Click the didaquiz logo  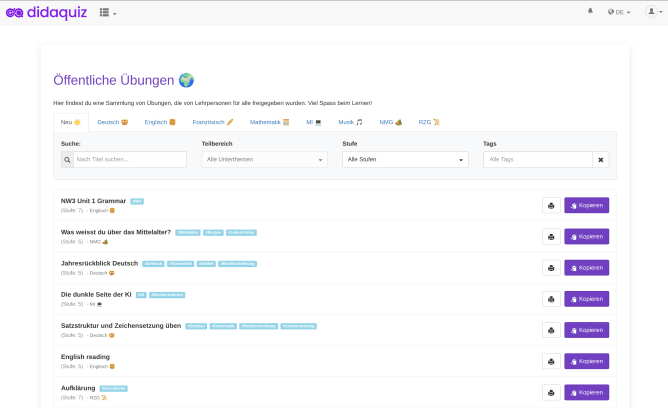46,13
